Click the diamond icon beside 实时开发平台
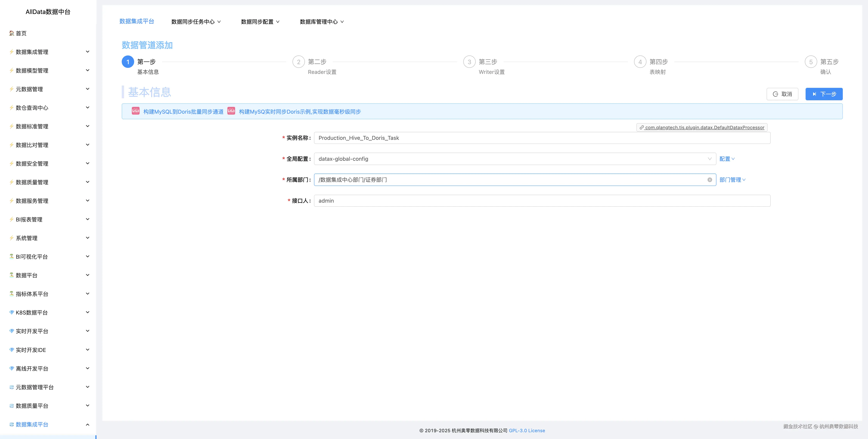The height and width of the screenshot is (439, 868). point(11,331)
